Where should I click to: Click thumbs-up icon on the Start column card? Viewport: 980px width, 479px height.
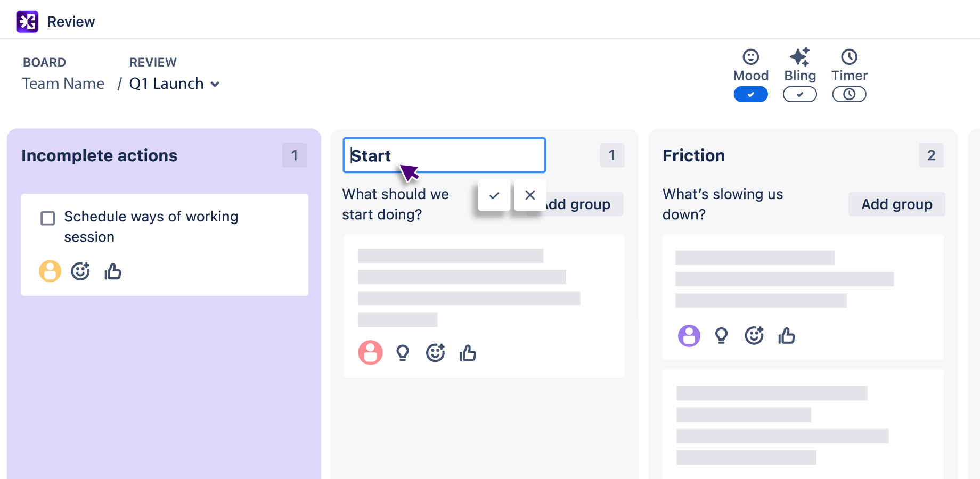point(468,353)
